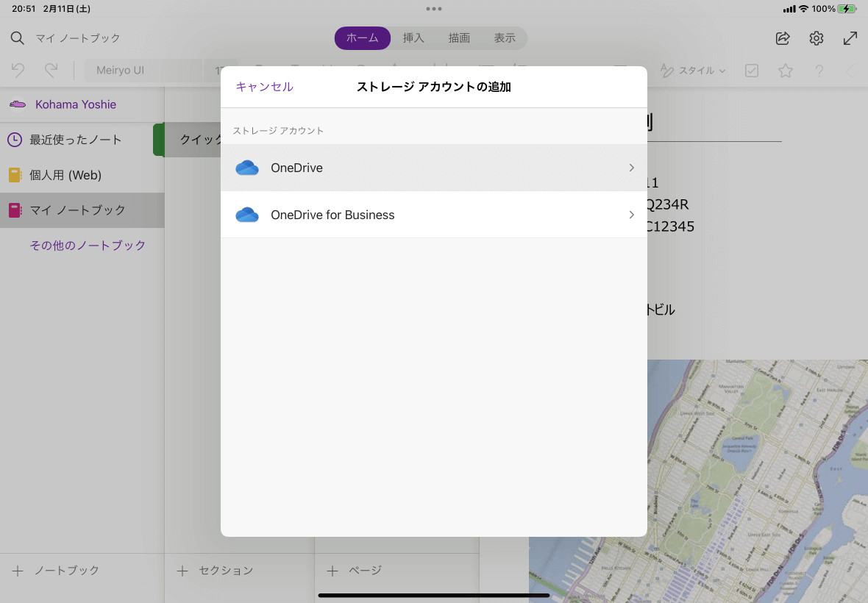Add a new ノートブック

click(x=55, y=571)
